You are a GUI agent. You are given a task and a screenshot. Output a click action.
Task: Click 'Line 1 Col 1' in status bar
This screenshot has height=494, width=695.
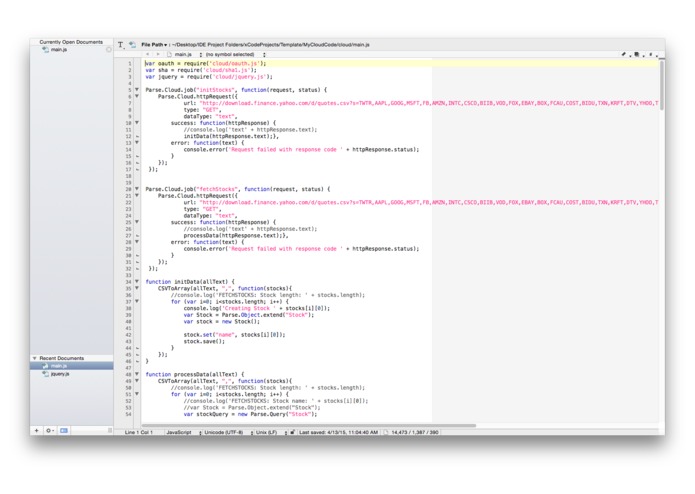139,432
